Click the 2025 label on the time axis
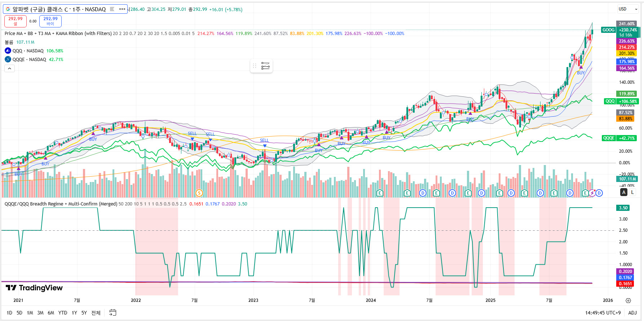This screenshot has width=644, height=321. [x=490, y=300]
